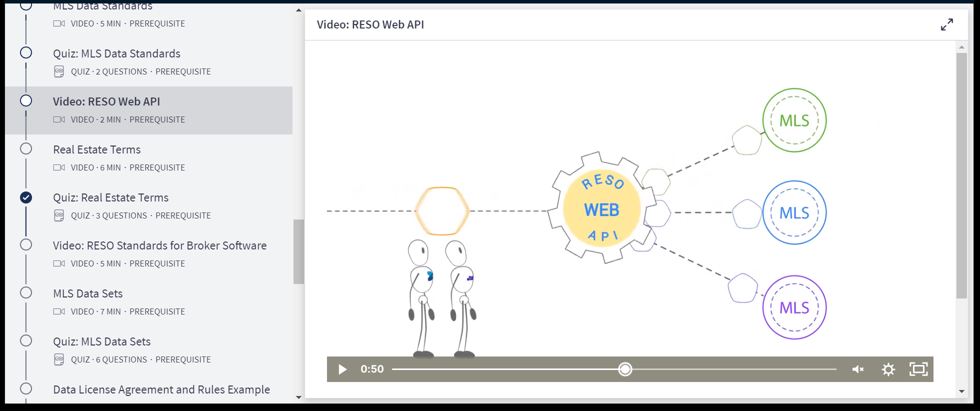Click circle for RESO Standards for Broker Software

coord(26,244)
